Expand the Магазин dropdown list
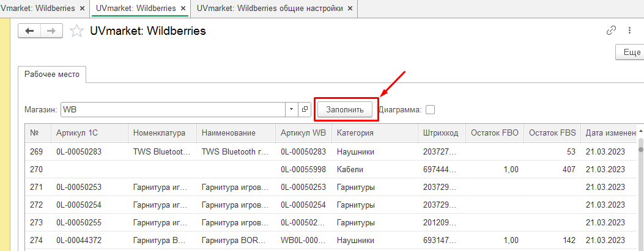The width and height of the screenshot is (644, 251). (x=292, y=109)
